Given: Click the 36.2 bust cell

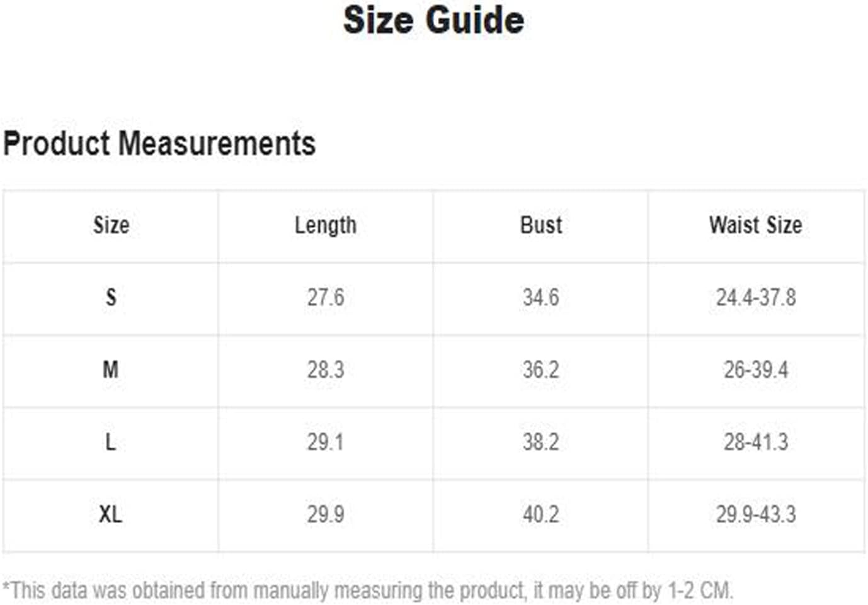Looking at the screenshot, I should [x=541, y=370].
